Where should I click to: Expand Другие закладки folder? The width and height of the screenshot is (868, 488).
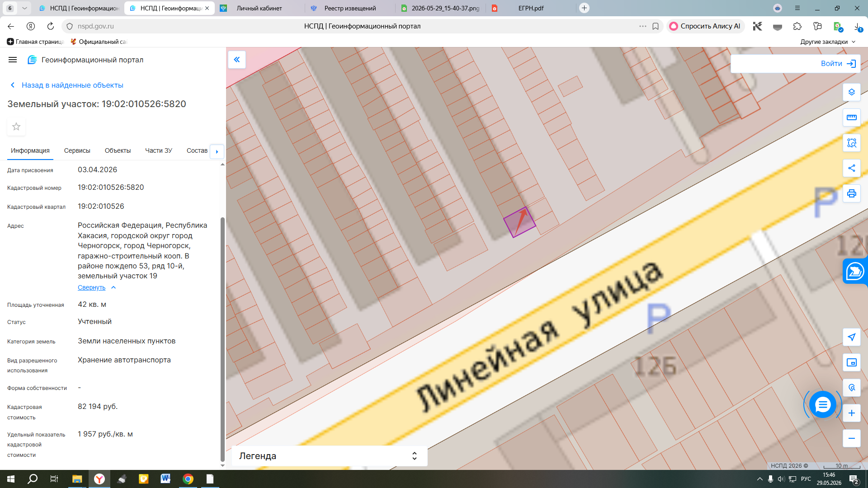pos(828,42)
